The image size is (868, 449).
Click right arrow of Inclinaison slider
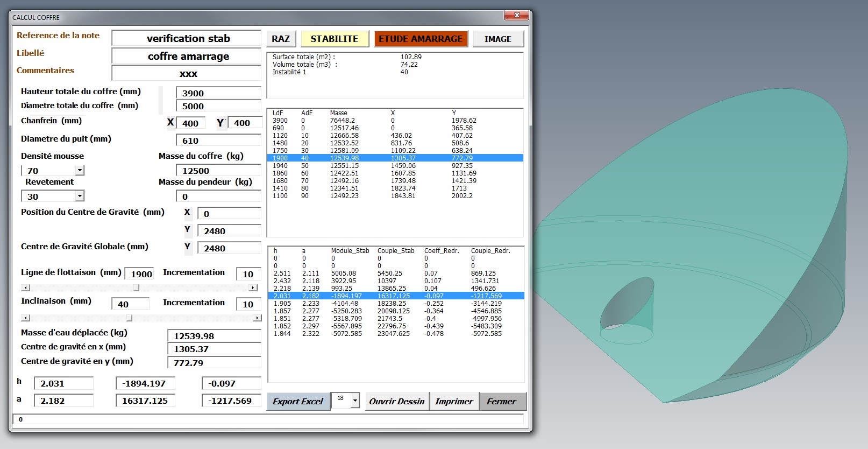(x=257, y=318)
